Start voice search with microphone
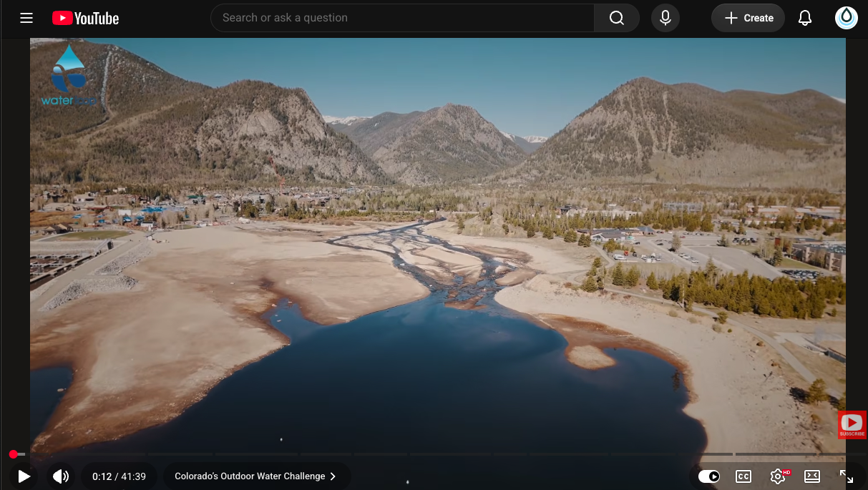The width and height of the screenshot is (868, 490). [665, 18]
